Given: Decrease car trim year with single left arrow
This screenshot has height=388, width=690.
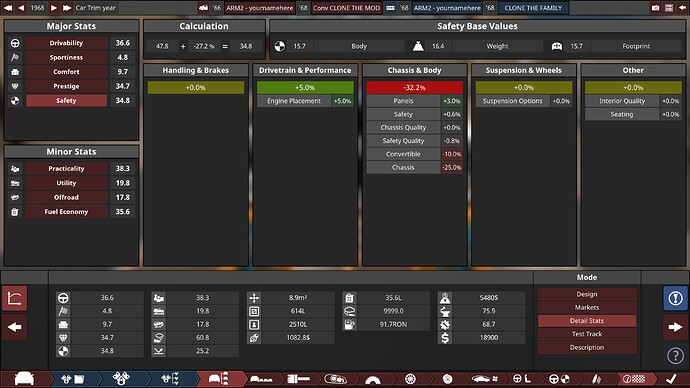Looking at the screenshot, I should coord(21,8).
